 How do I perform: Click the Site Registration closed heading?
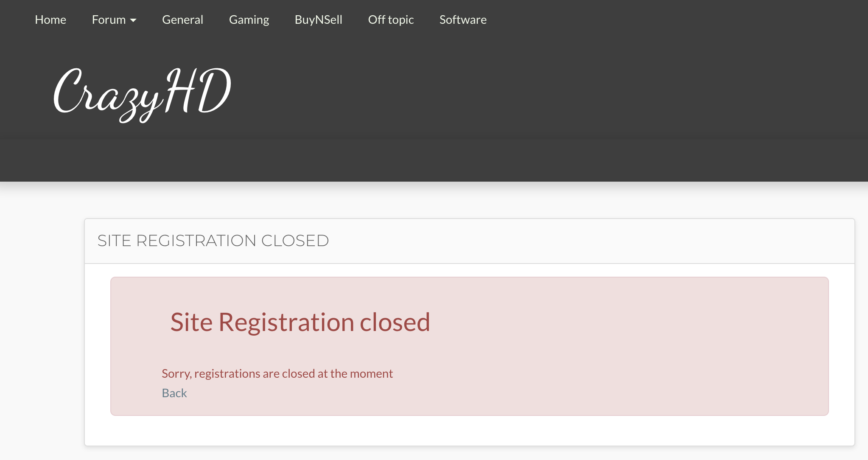(300, 322)
